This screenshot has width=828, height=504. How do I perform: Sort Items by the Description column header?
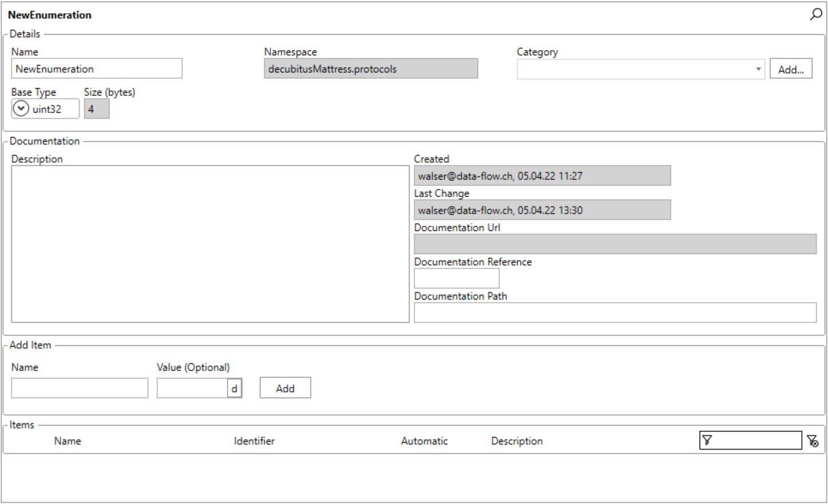(517, 441)
